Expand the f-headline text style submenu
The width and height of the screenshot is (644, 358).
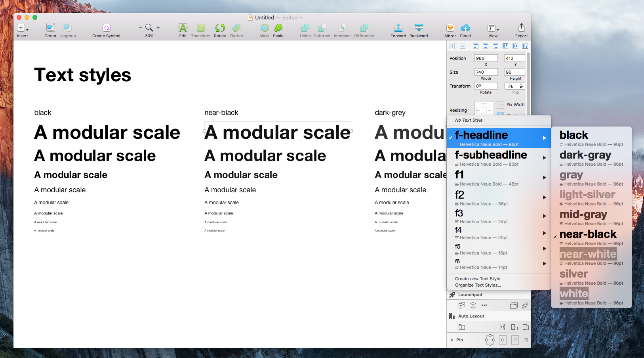545,138
